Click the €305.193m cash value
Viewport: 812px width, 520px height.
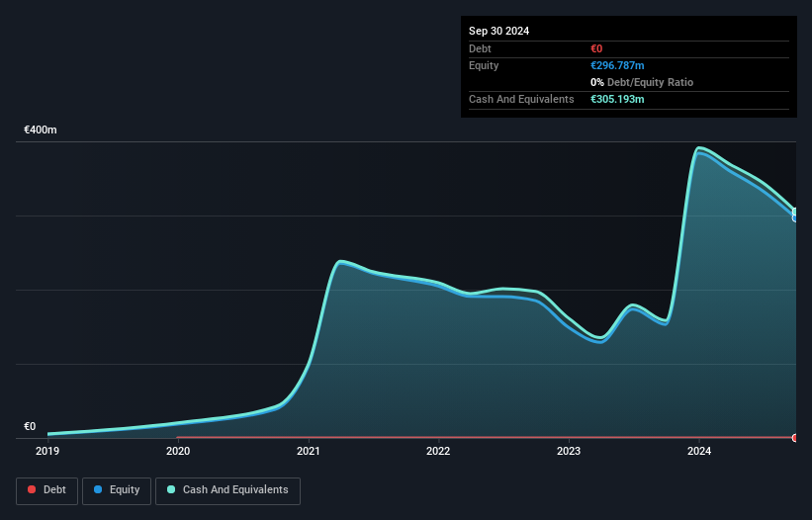pyautogui.click(x=617, y=99)
